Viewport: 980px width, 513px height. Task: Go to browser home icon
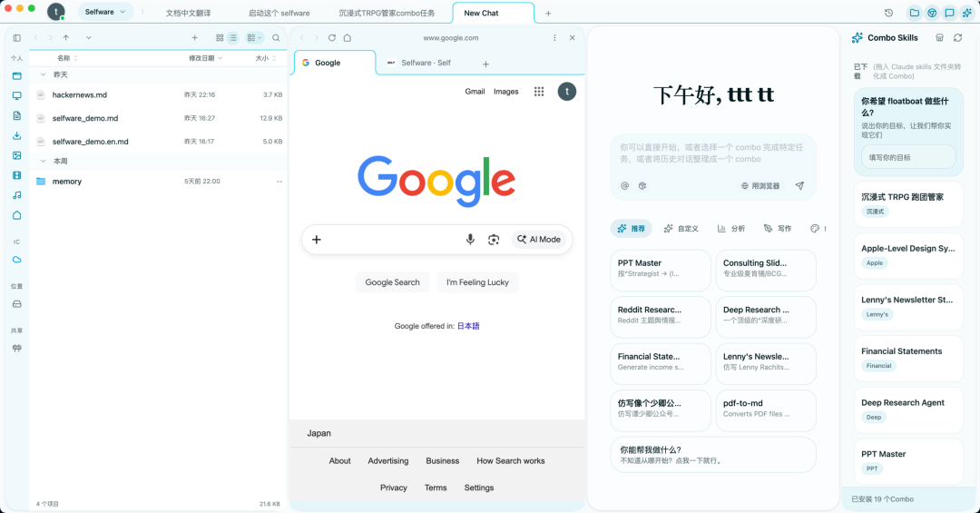click(348, 37)
